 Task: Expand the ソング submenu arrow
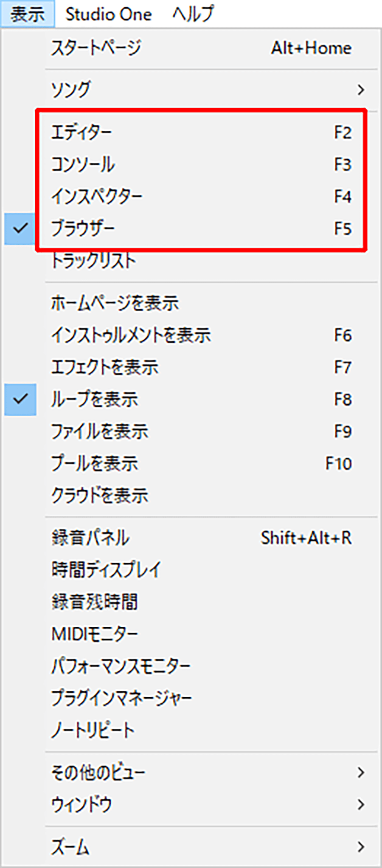pos(361,90)
